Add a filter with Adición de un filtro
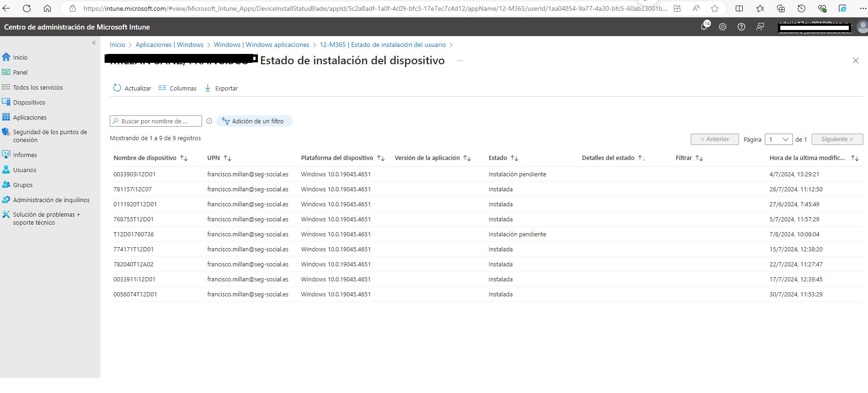868x393 pixels. tap(254, 121)
